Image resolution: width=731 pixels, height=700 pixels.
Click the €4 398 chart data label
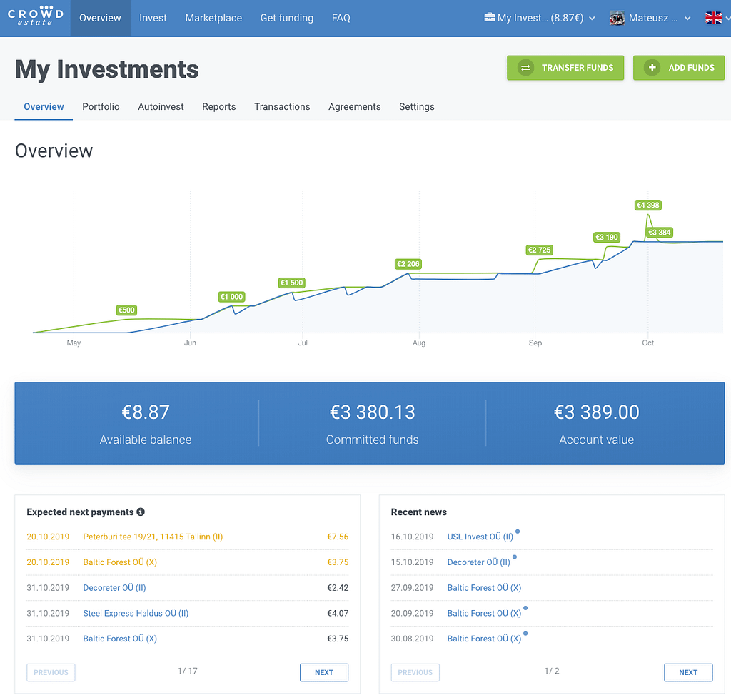tap(648, 206)
